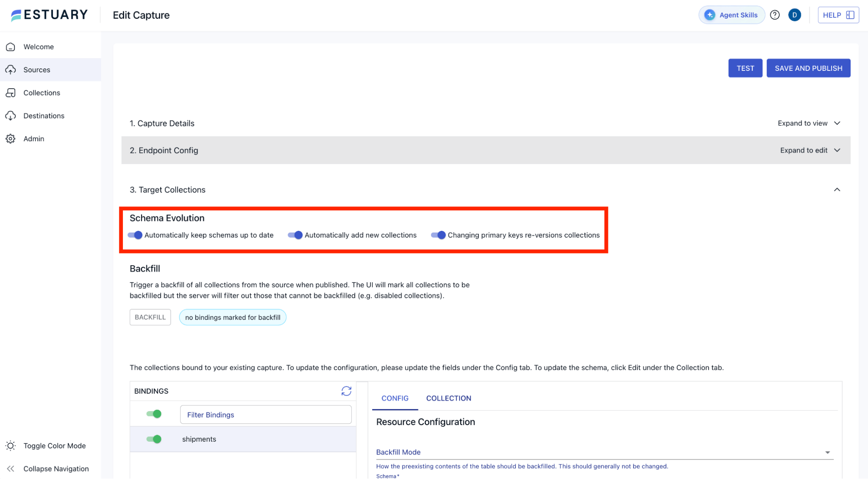Expand Endpoint Config to edit
This screenshot has height=479, width=868.
[x=837, y=150]
